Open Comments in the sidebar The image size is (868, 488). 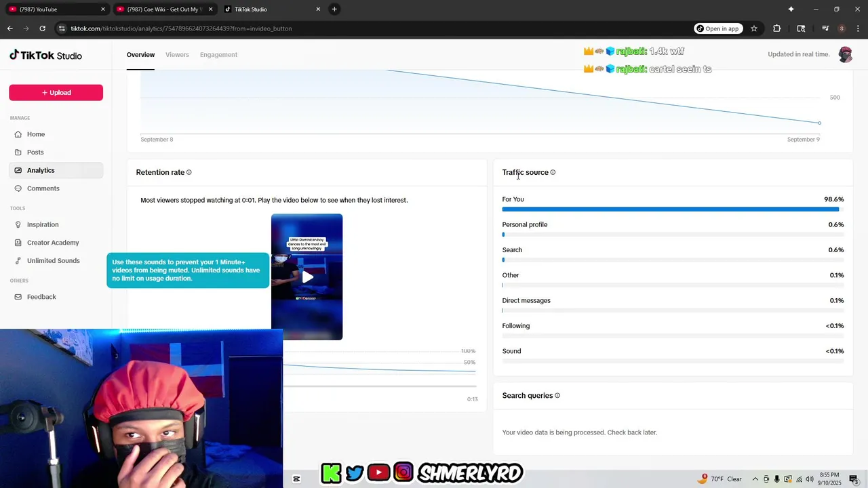coord(56,188)
